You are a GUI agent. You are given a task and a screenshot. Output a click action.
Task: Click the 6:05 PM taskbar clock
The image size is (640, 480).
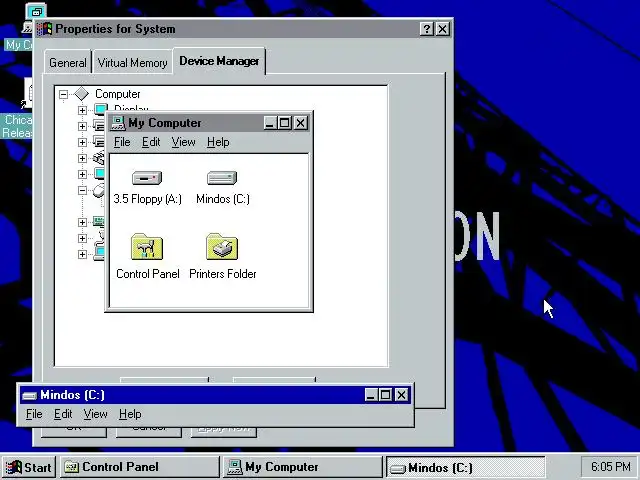[610, 467]
